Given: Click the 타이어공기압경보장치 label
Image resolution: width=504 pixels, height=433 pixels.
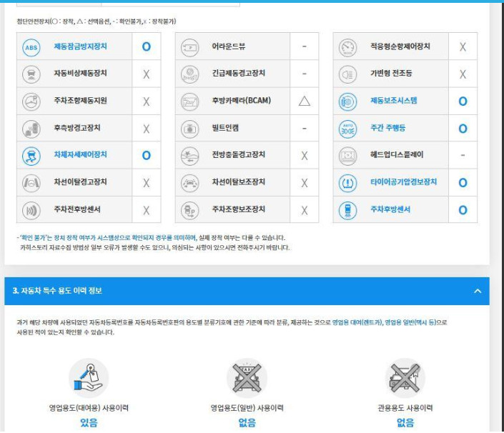Looking at the screenshot, I should pos(404,181).
